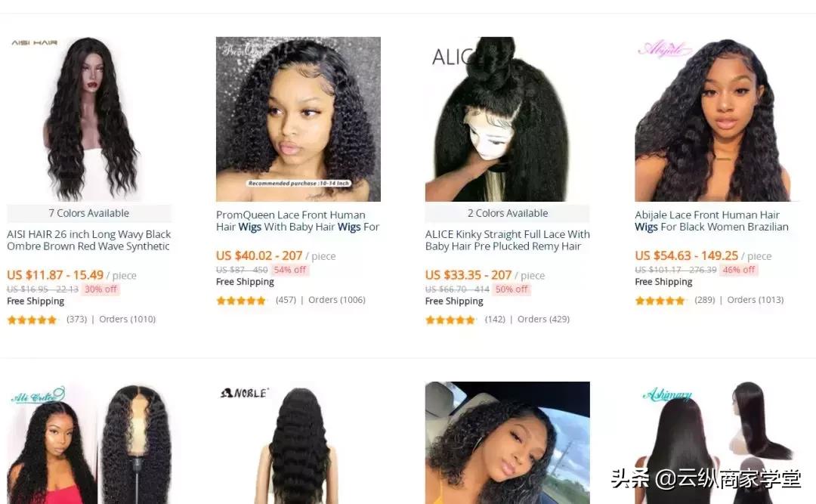The width and height of the screenshot is (816, 504).
Task: Open the AISI HAIR long wavy wig image
Action: (x=89, y=119)
